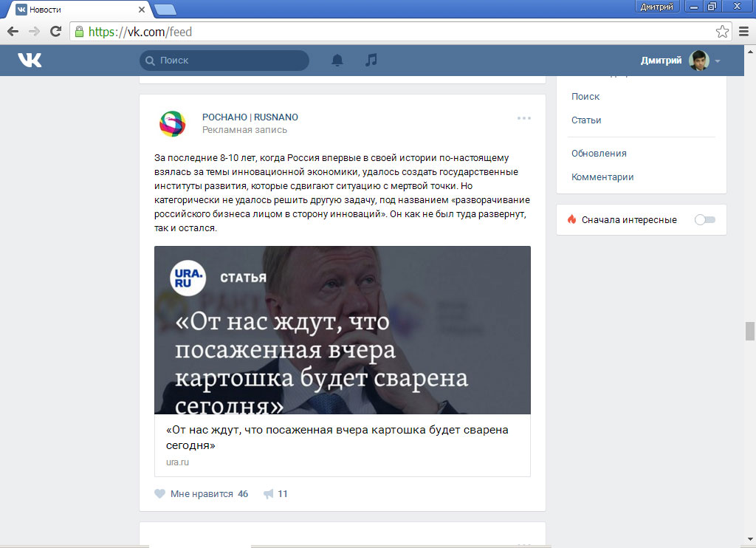Open the article title link below the image
This screenshot has width=756, height=548.
[337, 437]
